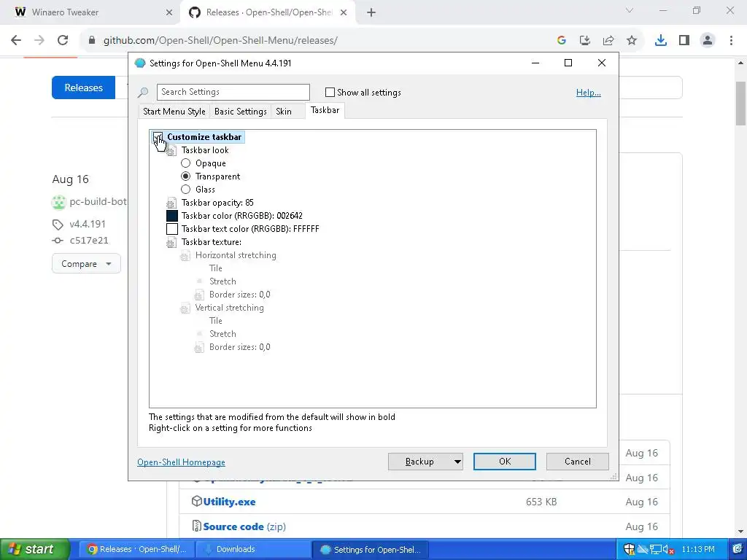
Task: Click the Backup button
Action: tap(419, 462)
